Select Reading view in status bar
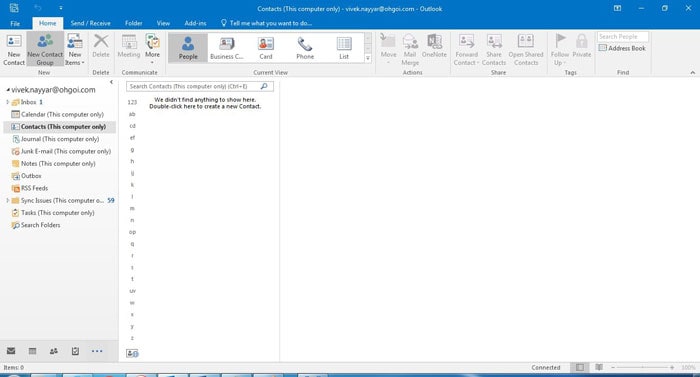The image size is (700, 377). tap(599, 367)
